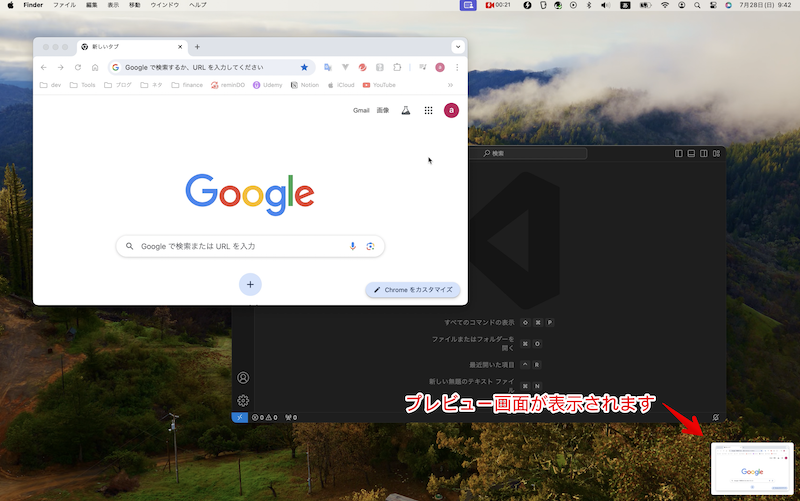The image size is (800, 501).
Task: Click VS Code ports status showing 0
Action: pos(291,417)
